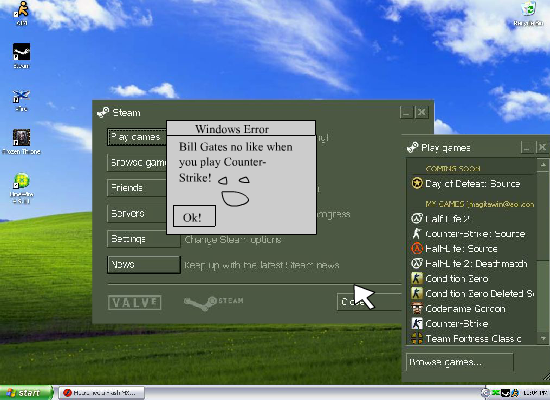Screen dimensions: 550x400
Task: Click the green Xfire tray icon
Action: [x=496, y=393]
